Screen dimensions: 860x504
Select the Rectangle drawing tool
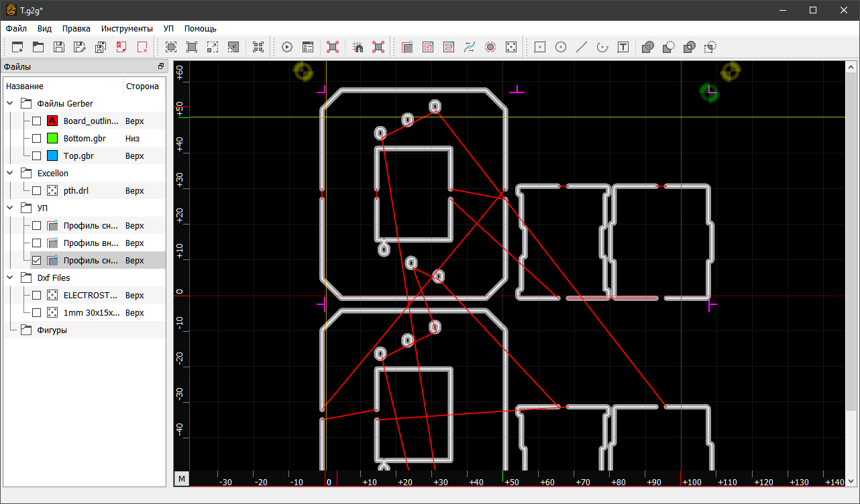click(x=540, y=47)
